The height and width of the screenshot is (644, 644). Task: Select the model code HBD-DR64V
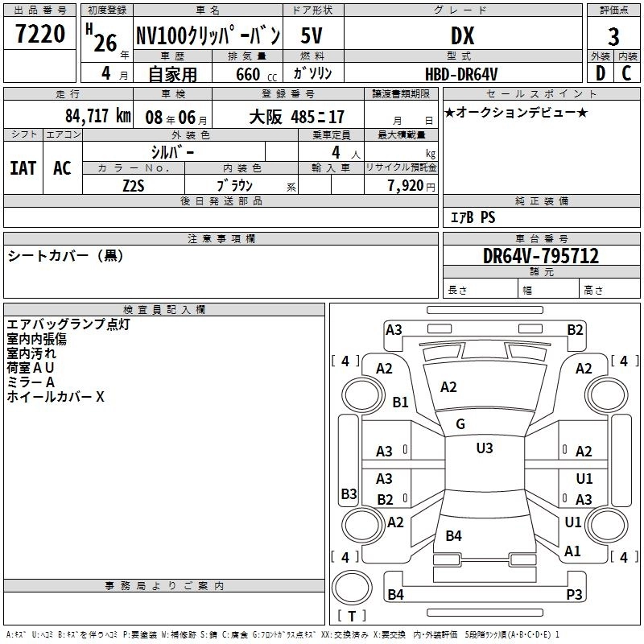[464, 72]
